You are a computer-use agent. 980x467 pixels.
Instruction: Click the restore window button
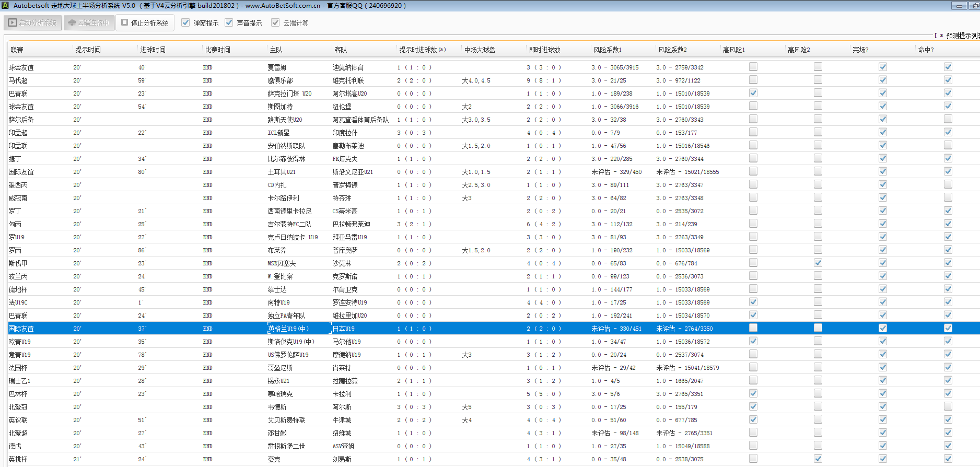click(x=975, y=6)
